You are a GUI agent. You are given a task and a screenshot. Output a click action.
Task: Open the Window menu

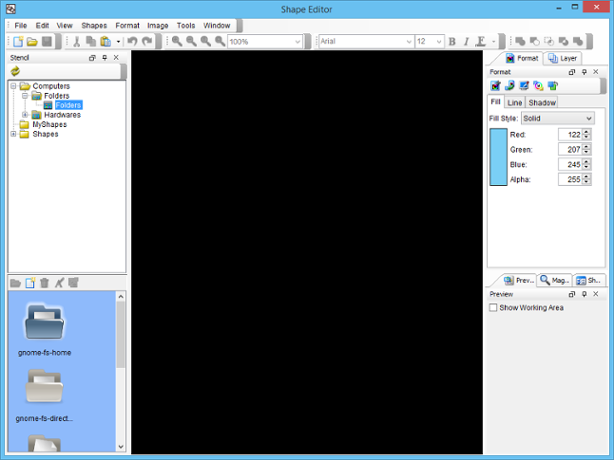[x=217, y=25]
